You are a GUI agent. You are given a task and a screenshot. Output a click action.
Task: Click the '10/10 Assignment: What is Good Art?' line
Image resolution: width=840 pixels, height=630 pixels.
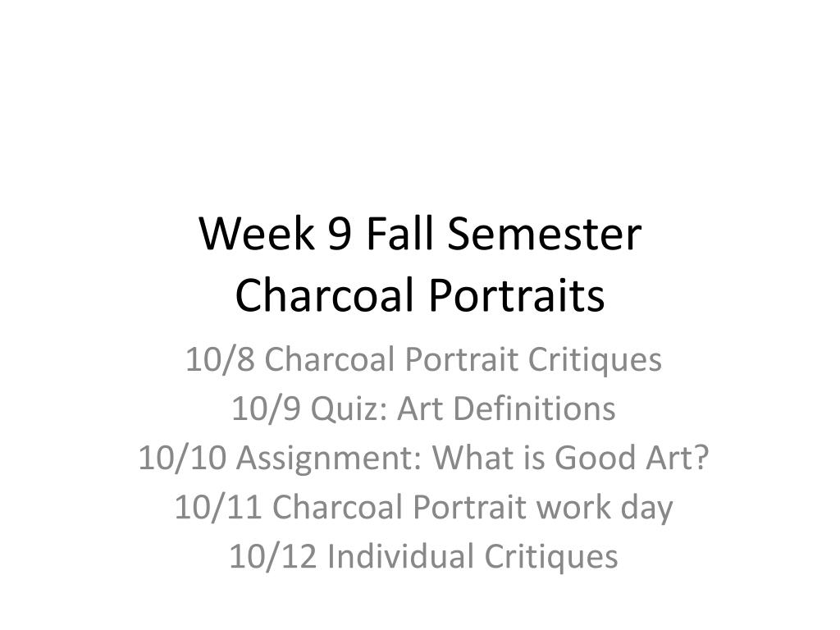click(423, 458)
